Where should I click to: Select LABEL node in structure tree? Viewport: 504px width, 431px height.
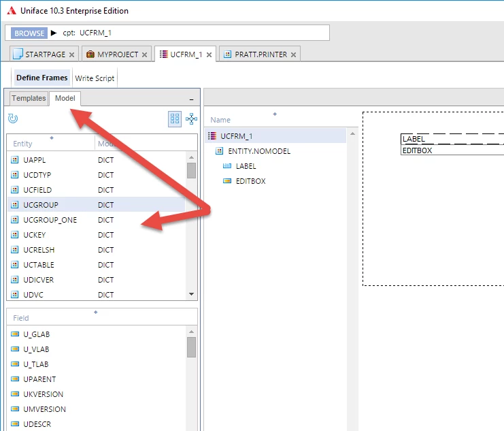point(246,166)
